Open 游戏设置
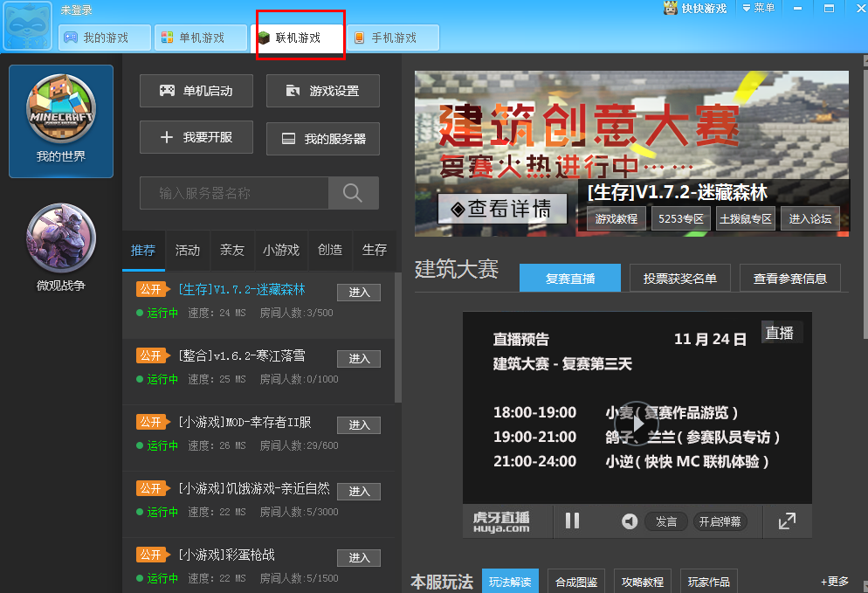Screen dimensions: 868x593 [323, 91]
